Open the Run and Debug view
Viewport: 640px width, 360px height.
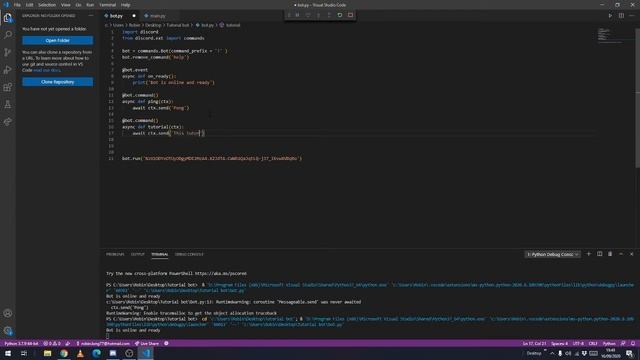click(x=8, y=70)
